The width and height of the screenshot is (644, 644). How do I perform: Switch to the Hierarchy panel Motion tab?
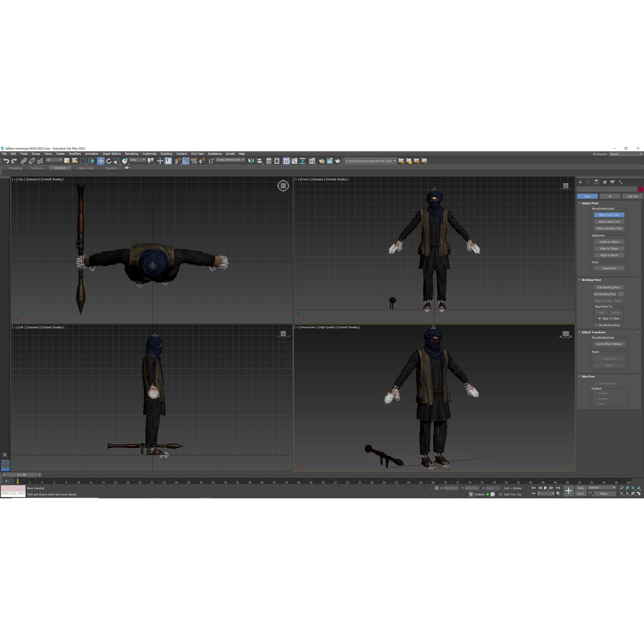click(x=605, y=182)
